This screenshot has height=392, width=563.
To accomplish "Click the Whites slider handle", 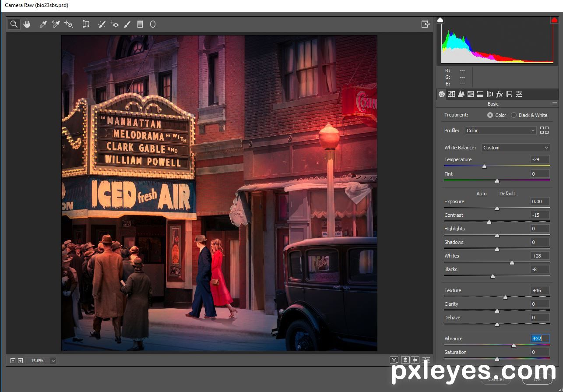I will 512,263.
